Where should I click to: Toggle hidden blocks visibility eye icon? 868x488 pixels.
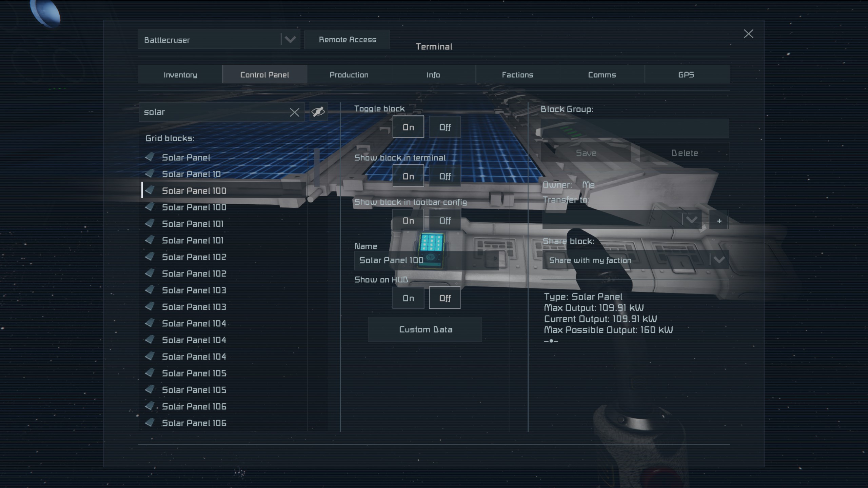(318, 111)
